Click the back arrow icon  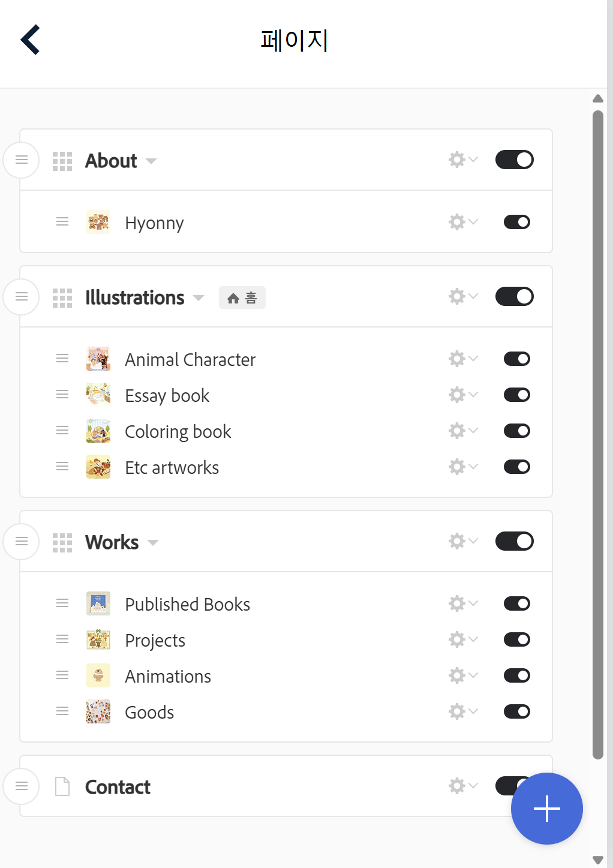tap(30, 40)
